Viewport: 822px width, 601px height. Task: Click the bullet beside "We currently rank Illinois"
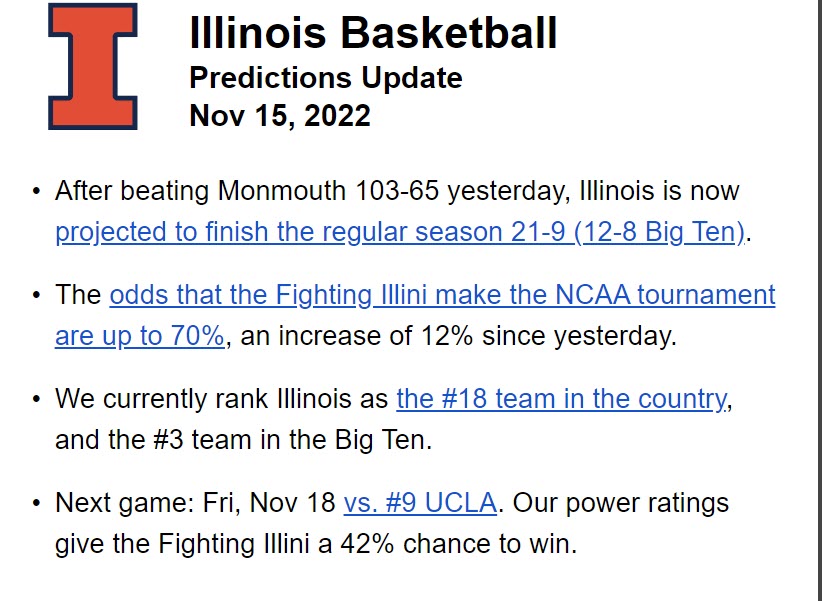(37, 399)
